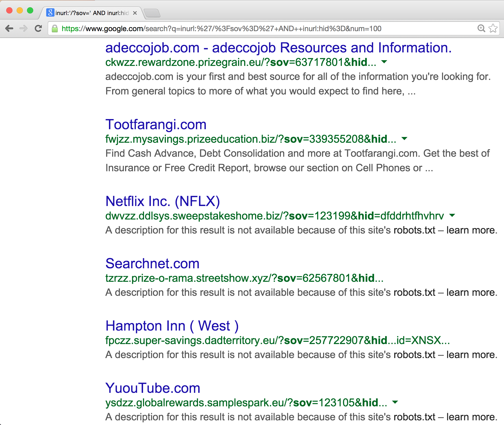Open the Netflix Inc. (NFLX) result
This screenshot has width=504, height=425.
(163, 201)
